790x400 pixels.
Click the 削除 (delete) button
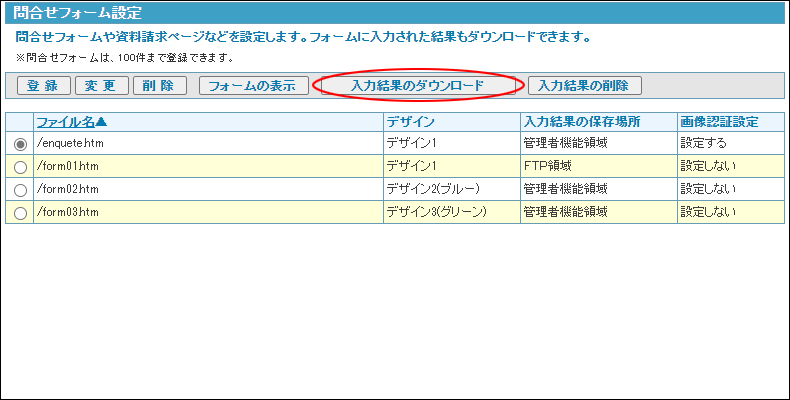click(x=159, y=86)
